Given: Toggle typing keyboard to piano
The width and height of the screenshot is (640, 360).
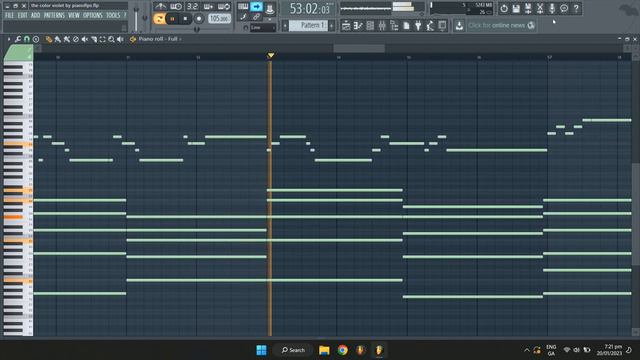Looking at the screenshot, I should click(243, 7).
